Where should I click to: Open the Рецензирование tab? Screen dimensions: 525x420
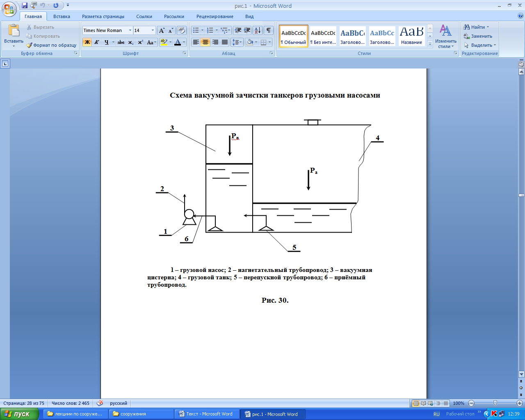pyautogui.click(x=215, y=16)
